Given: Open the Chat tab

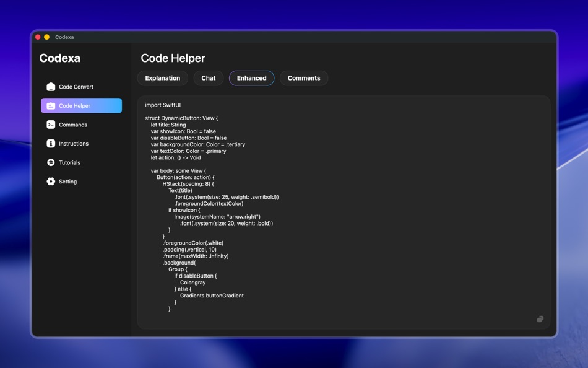Looking at the screenshot, I should tap(209, 78).
